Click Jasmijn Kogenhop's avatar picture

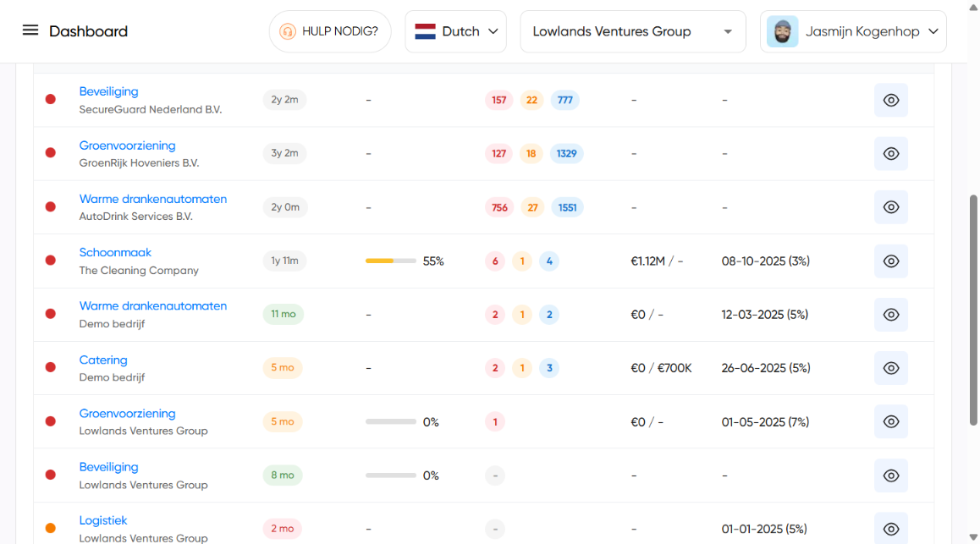click(782, 31)
